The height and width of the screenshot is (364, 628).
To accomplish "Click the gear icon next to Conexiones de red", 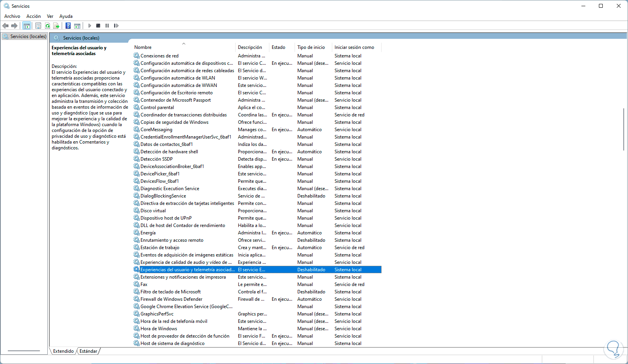I will [137, 55].
